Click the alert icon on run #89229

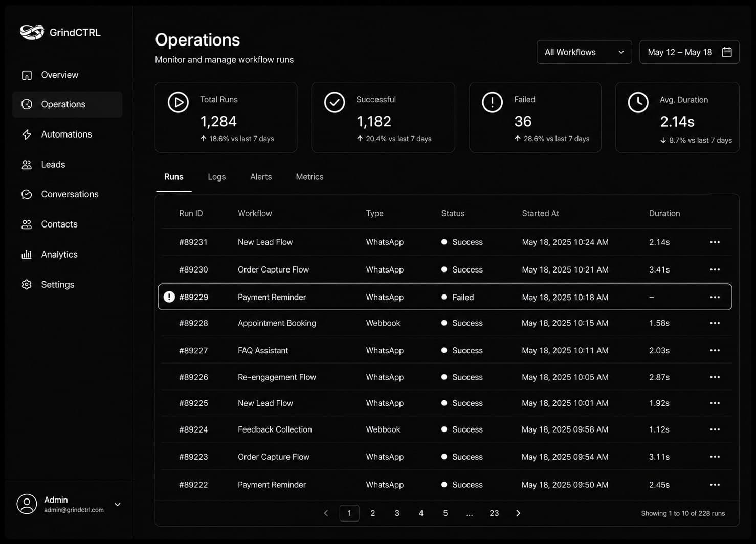pyautogui.click(x=169, y=297)
